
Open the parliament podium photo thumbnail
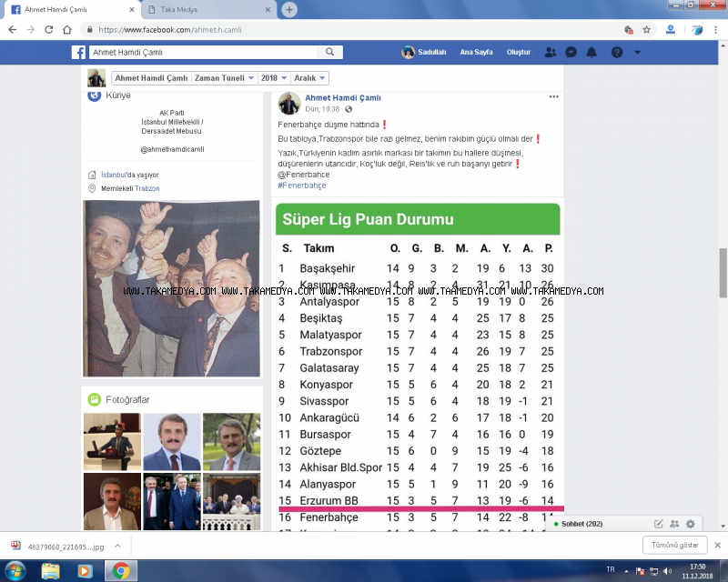[112, 442]
